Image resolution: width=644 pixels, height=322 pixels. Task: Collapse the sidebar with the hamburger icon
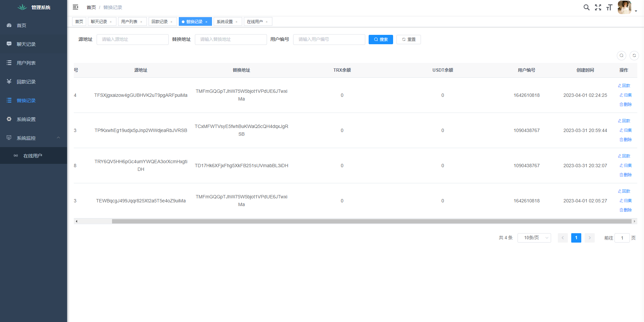(x=75, y=7)
